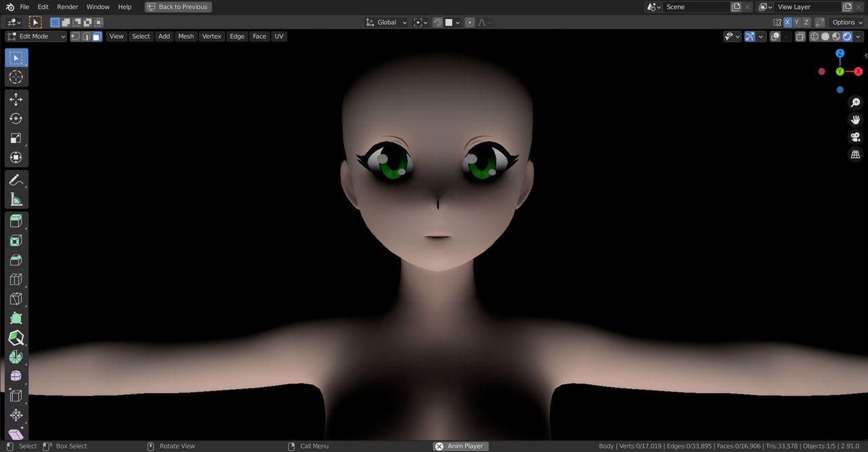Click the pan view hand icon

coord(856,120)
